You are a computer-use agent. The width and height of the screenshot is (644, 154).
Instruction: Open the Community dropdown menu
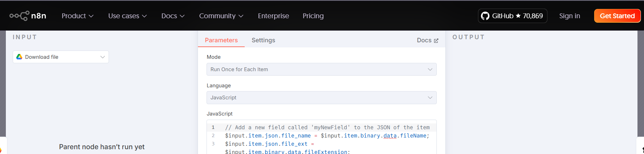click(x=221, y=16)
